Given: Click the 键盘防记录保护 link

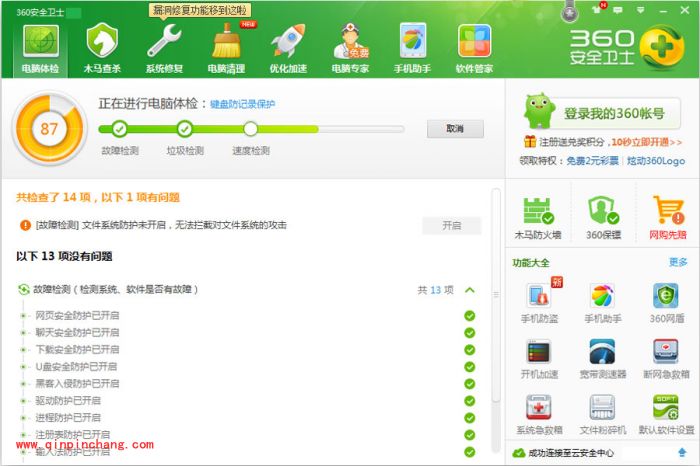Looking at the screenshot, I should point(242,104).
